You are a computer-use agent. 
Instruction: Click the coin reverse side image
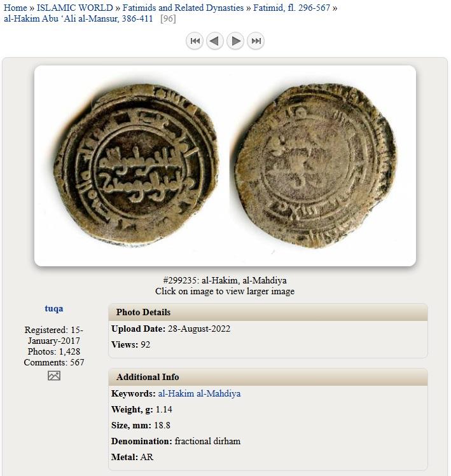(x=315, y=166)
